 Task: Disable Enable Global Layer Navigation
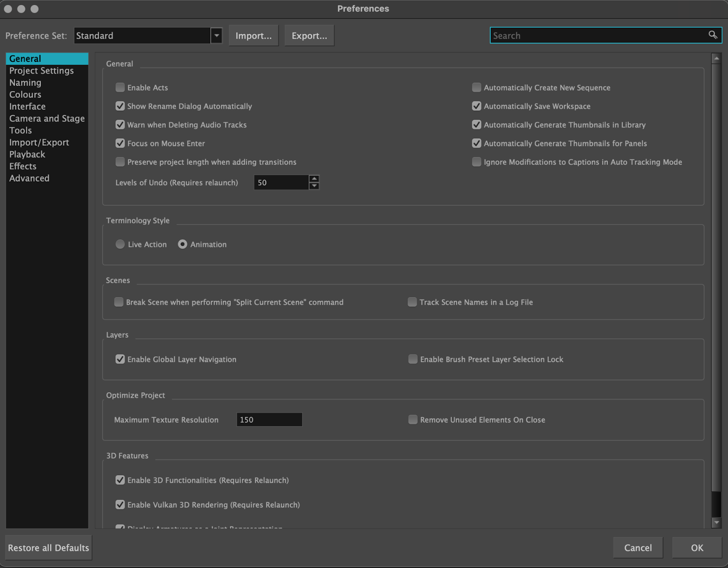pos(120,359)
